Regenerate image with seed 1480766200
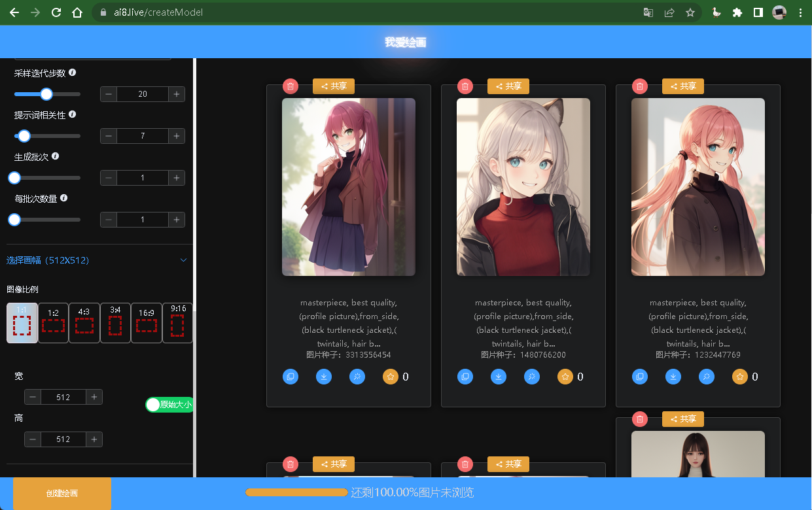Screen dimensions: 812x510 tap(532, 377)
